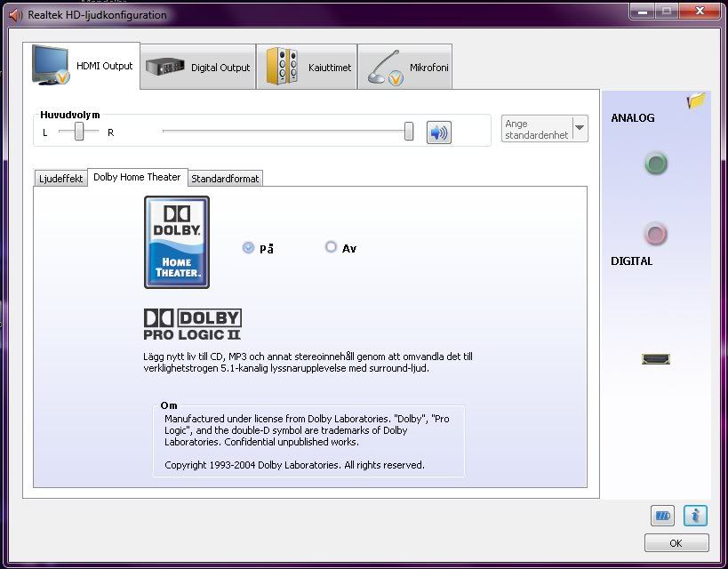The image size is (728, 569).
Task: Click the HDMI port connector icon
Action: click(655, 359)
